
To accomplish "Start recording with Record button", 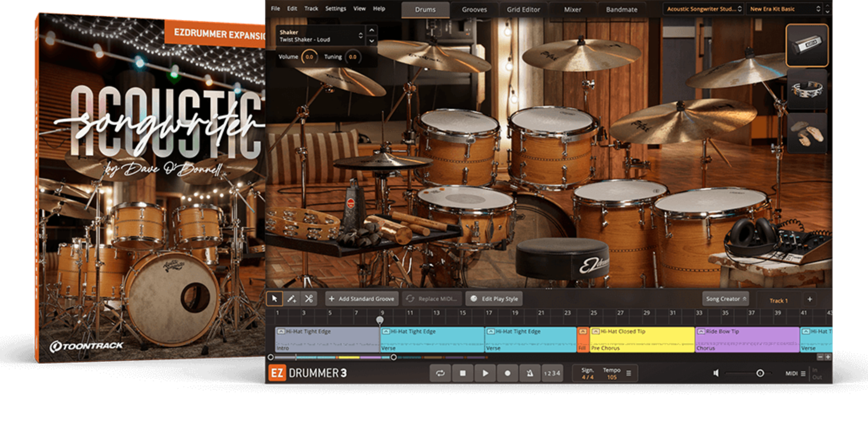I will click(x=508, y=373).
